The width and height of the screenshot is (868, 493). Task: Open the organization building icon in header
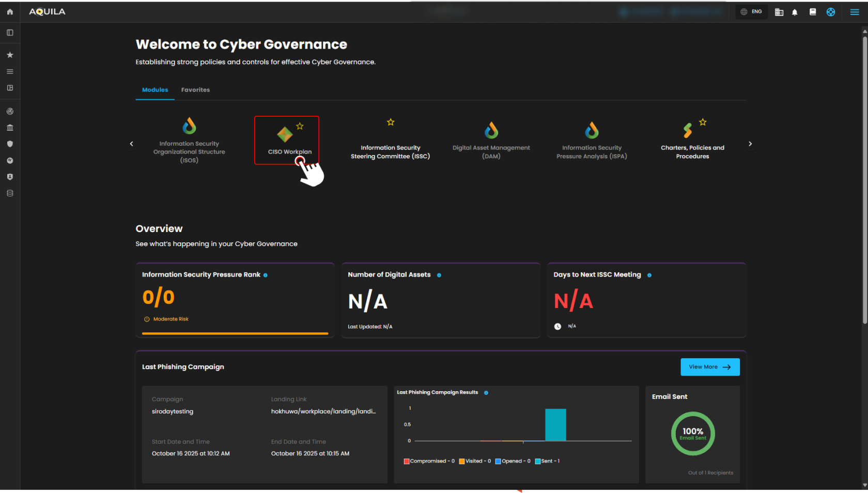779,12
